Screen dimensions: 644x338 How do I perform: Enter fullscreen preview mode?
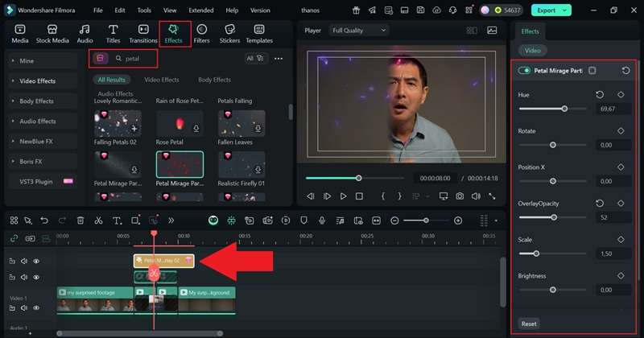492,196
